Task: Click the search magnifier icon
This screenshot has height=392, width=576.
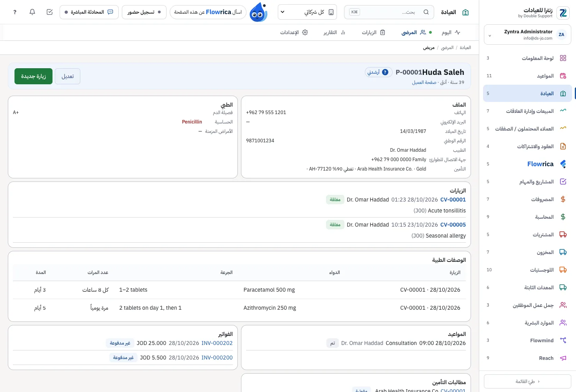Action: point(426,12)
